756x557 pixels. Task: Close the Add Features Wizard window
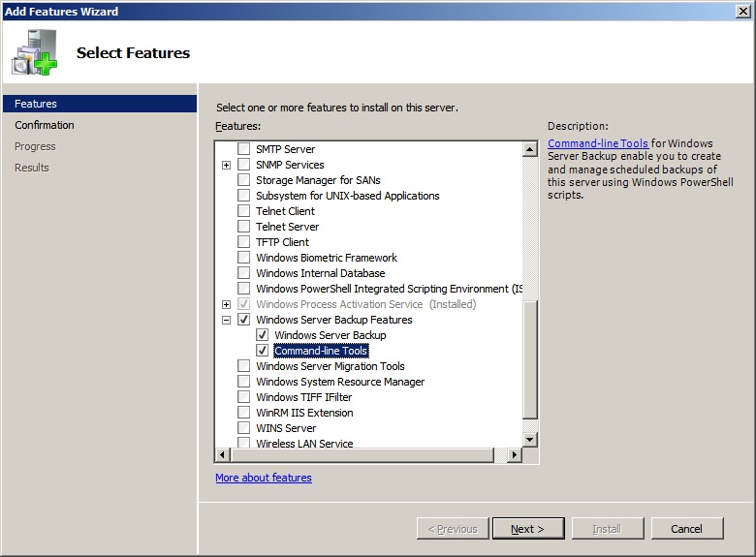[x=743, y=11]
